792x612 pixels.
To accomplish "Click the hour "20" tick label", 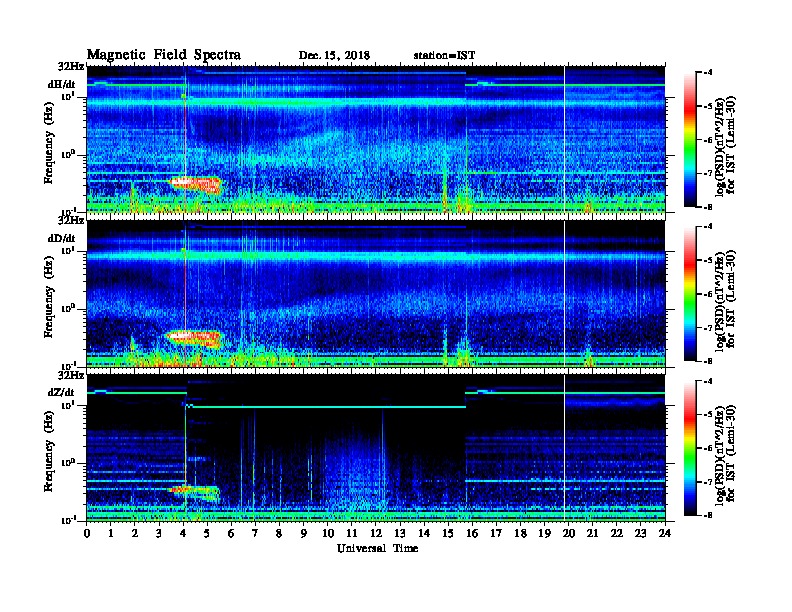I will point(569,533).
